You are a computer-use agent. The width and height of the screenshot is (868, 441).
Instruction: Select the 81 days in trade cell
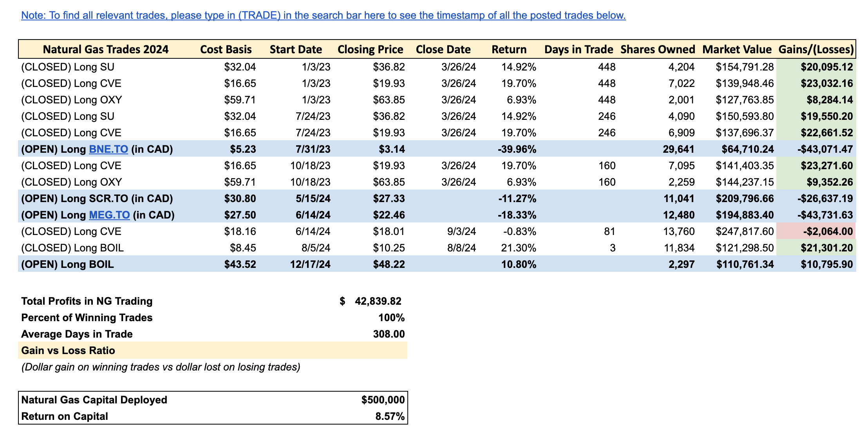(x=609, y=231)
